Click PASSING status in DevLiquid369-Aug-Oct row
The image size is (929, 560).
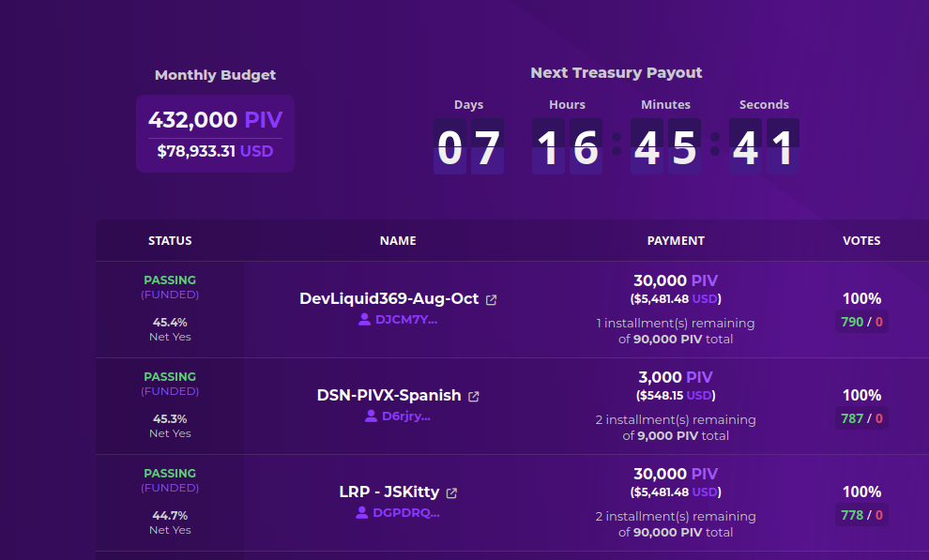[x=170, y=280]
